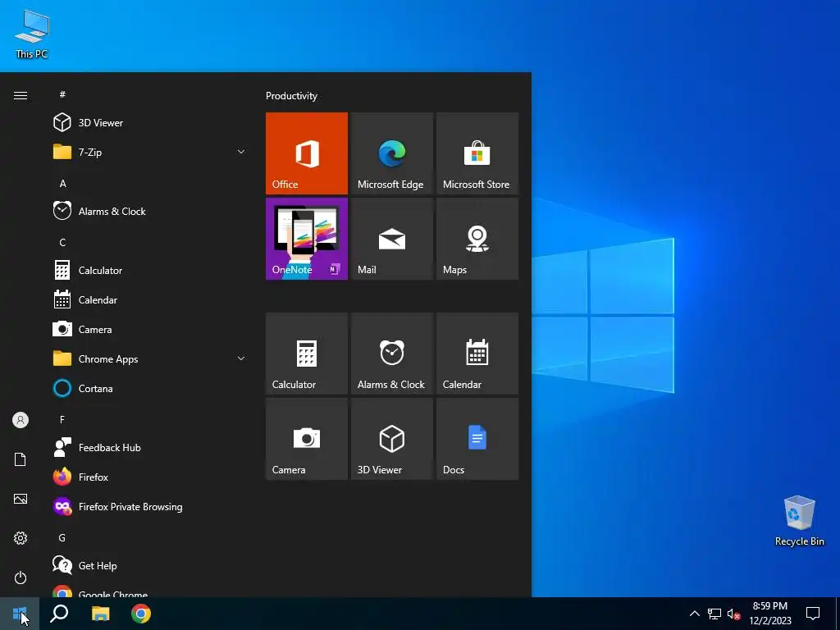Click the muted volume tray icon
The height and width of the screenshot is (630, 840).
(733, 614)
